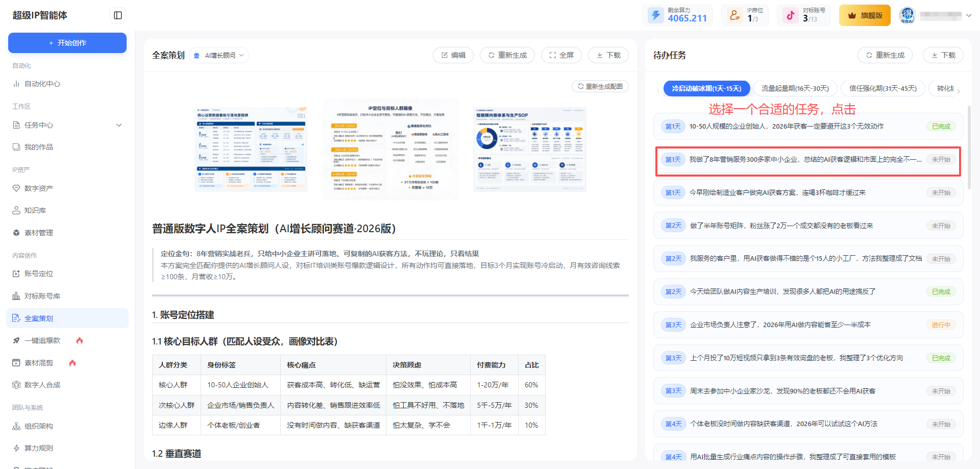Image resolution: width=980 pixels, height=469 pixels.
Task: Open task 今早刚给制造业客户做完AI获客方案
Action: [808, 192]
